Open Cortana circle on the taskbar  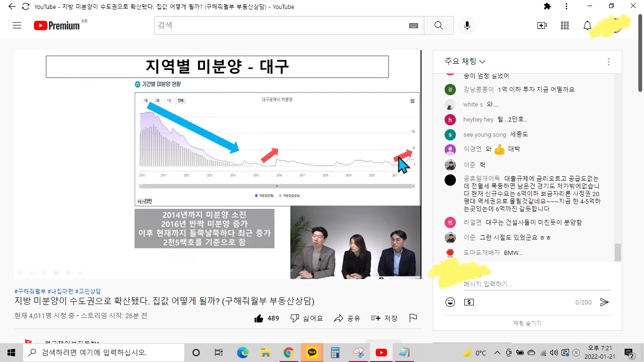[196, 353]
